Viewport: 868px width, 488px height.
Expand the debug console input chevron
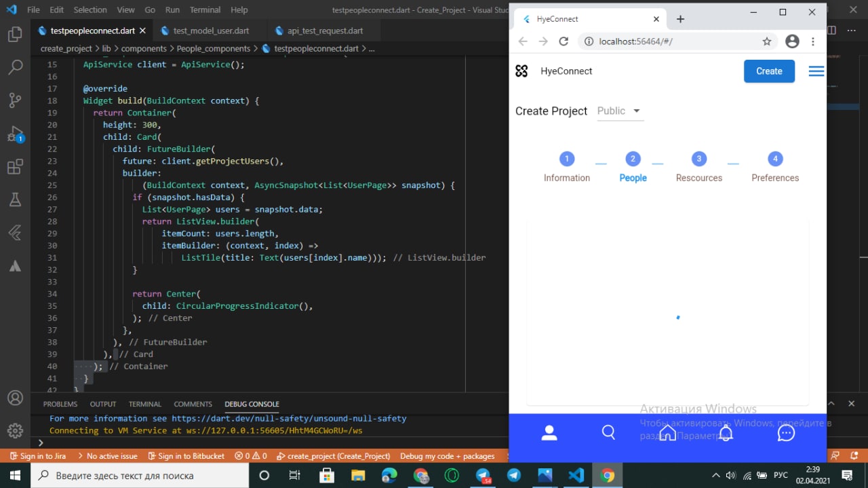point(41,443)
